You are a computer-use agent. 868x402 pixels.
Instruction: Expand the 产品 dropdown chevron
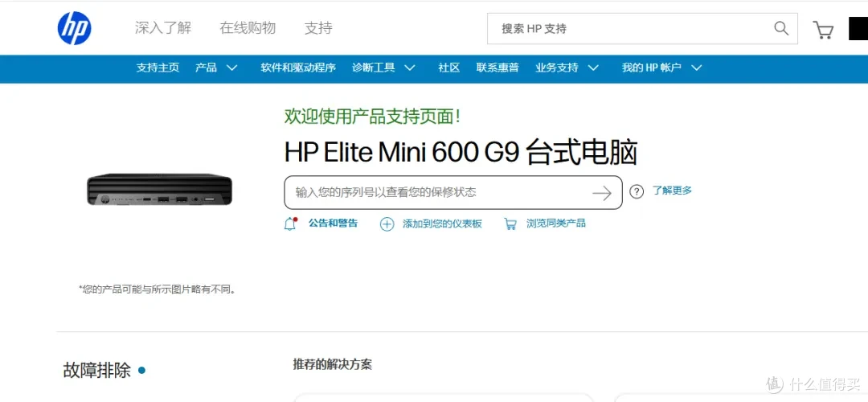tap(231, 68)
